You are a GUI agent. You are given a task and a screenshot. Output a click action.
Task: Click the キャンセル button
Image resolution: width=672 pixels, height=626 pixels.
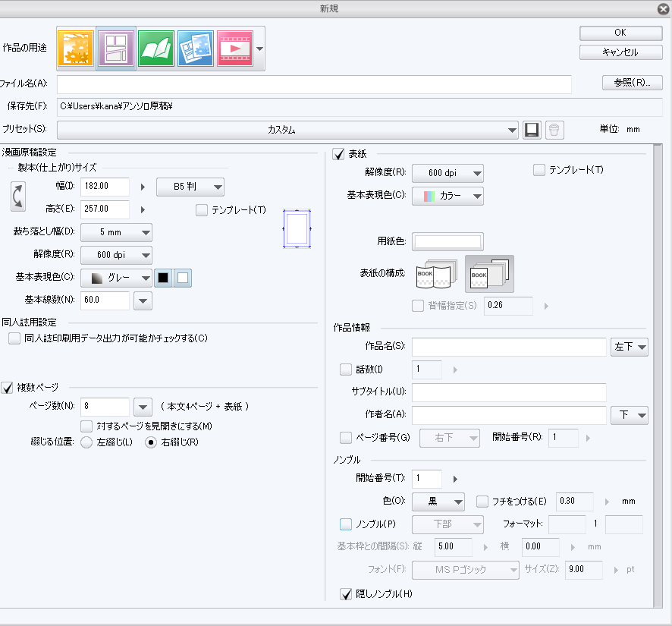[x=620, y=52]
